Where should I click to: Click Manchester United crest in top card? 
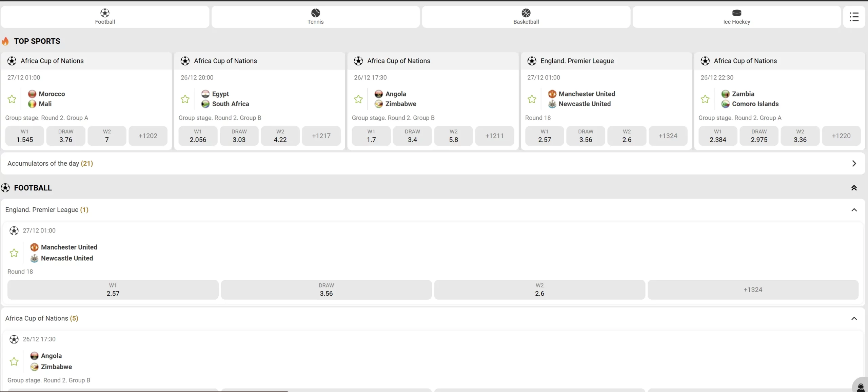pos(552,94)
